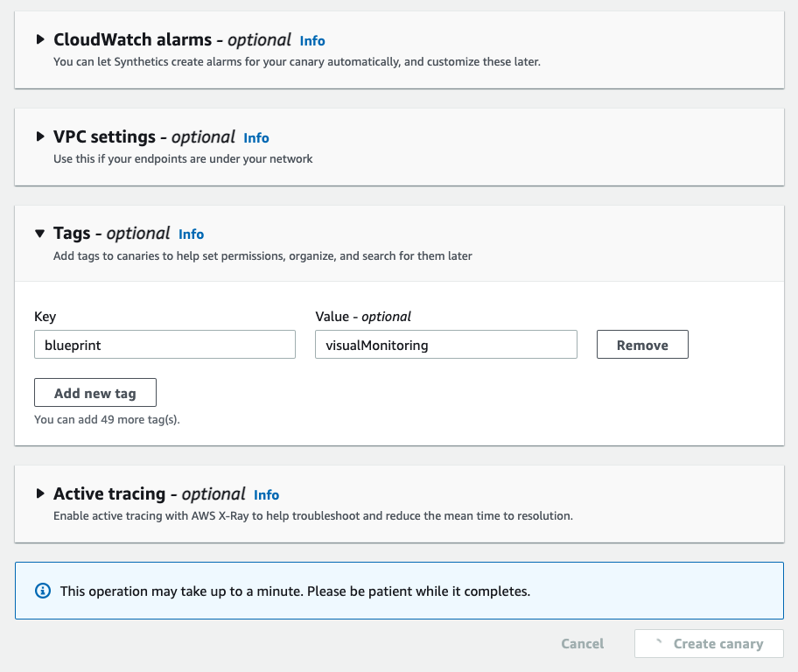Screen dimensions: 798x672
Task: Expand the VPC settings section
Action: click(39, 136)
